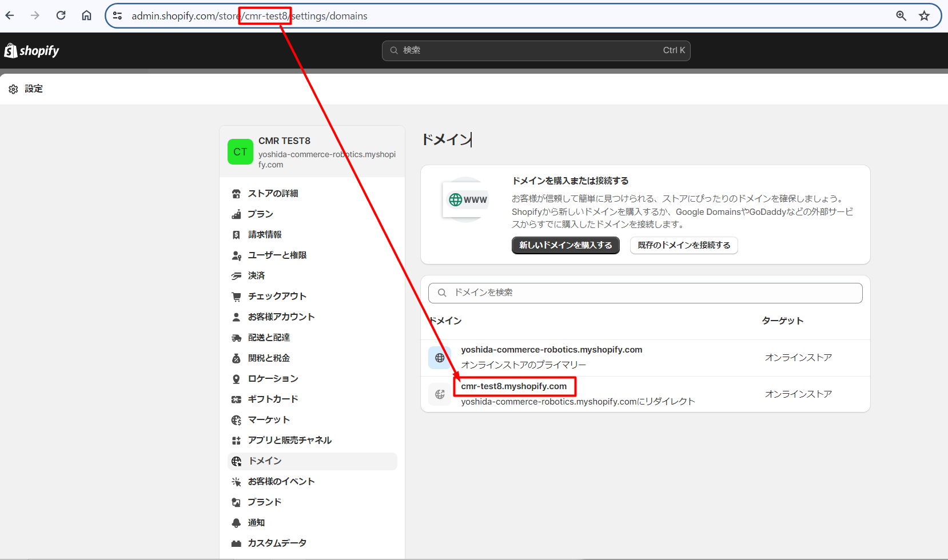Click the 関税と税金 tax icon
The width and height of the screenshot is (948, 560).
coord(236,358)
